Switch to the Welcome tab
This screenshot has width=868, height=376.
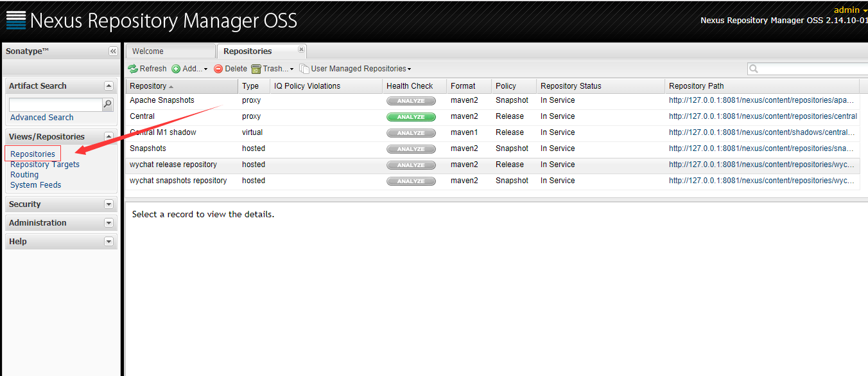[171, 51]
